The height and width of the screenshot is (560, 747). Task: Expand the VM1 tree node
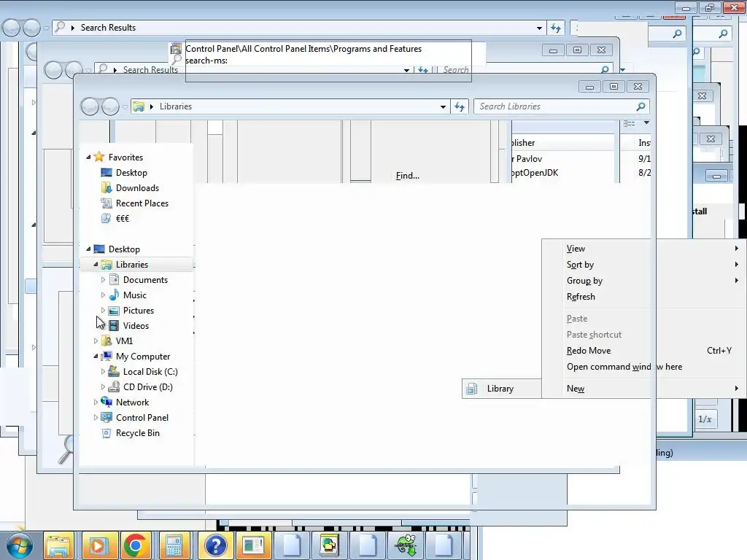click(96, 341)
